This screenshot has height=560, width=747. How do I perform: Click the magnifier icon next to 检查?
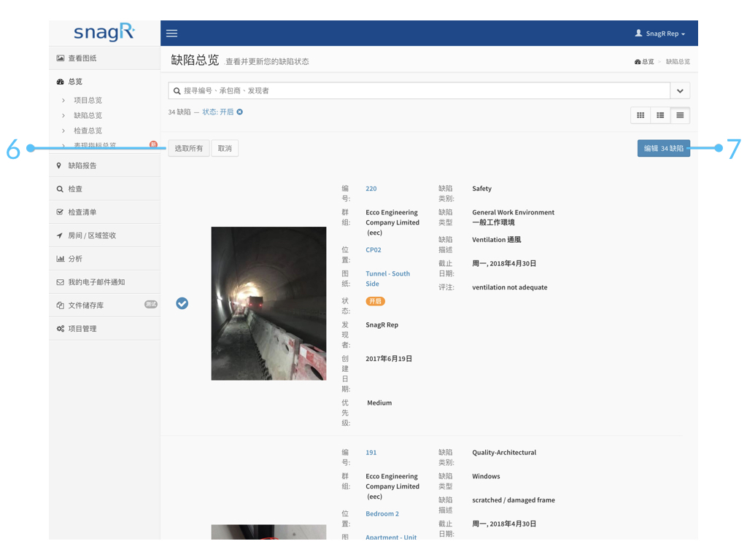60,189
